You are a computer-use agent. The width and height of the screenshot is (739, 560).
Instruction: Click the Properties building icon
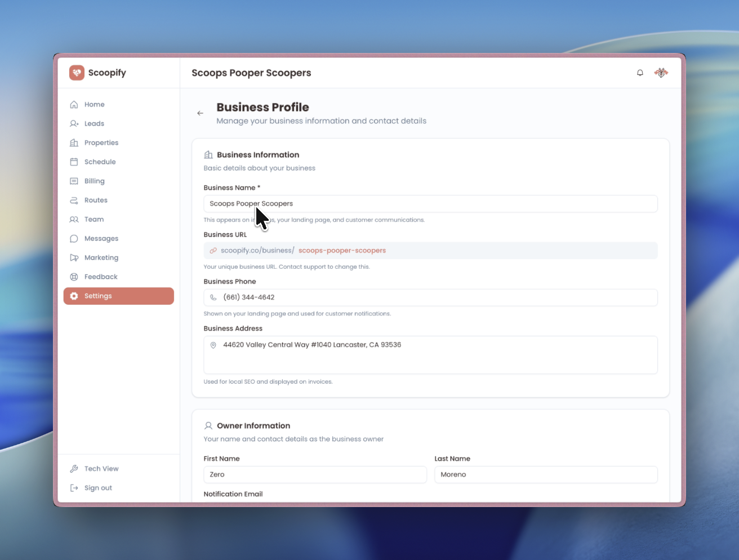tap(74, 143)
